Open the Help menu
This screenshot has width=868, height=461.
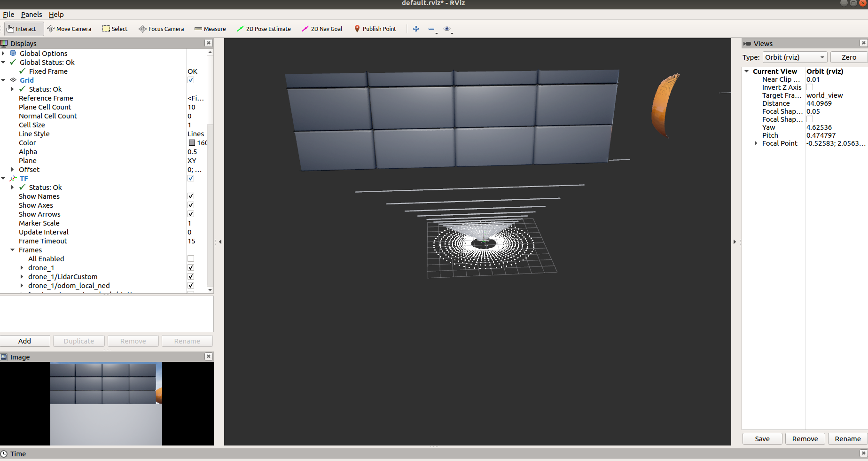pos(56,15)
